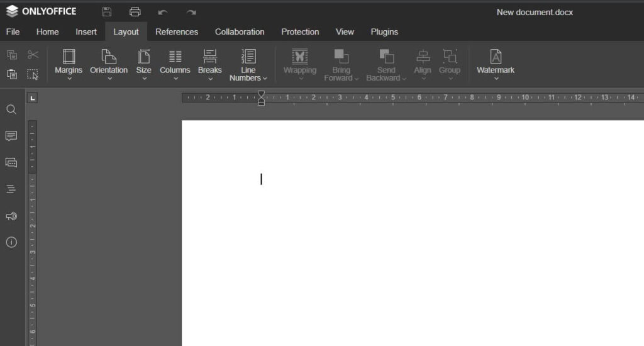Click the tab stop selector on ruler corner
Screen dimensions: 644x346
coord(33,98)
